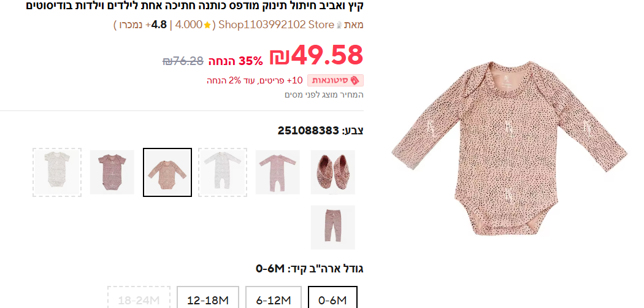This screenshot has height=308, width=644.
Task: Select size 12-18M
Action: coord(208,299)
